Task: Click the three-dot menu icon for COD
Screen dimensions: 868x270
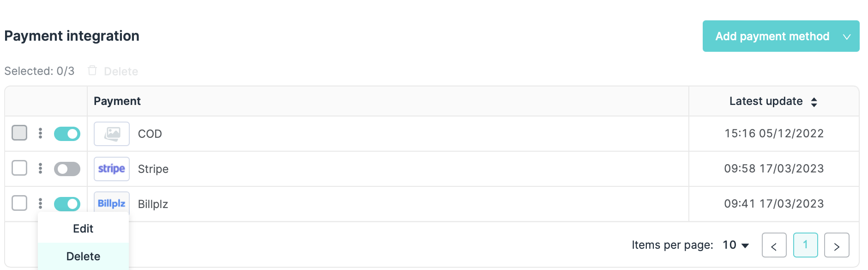Action: [x=41, y=133]
